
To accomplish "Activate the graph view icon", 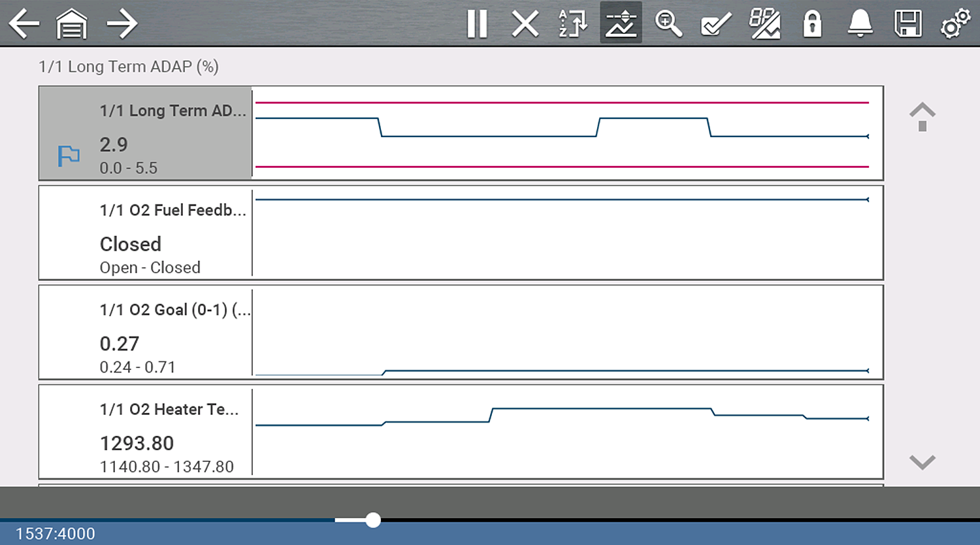I will pos(620,23).
